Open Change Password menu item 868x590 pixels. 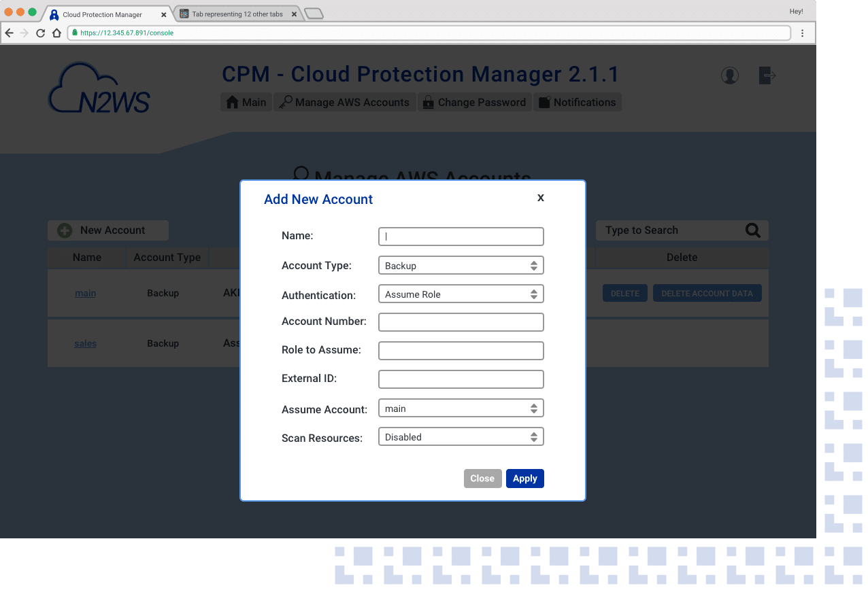click(x=475, y=103)
